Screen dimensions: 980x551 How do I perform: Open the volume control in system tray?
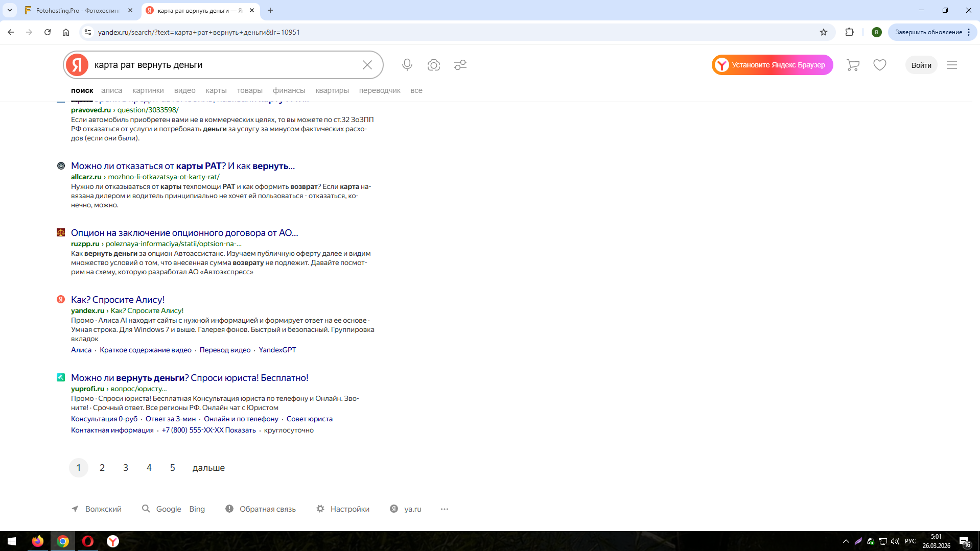pyautogui.click(x=895, y=541)
